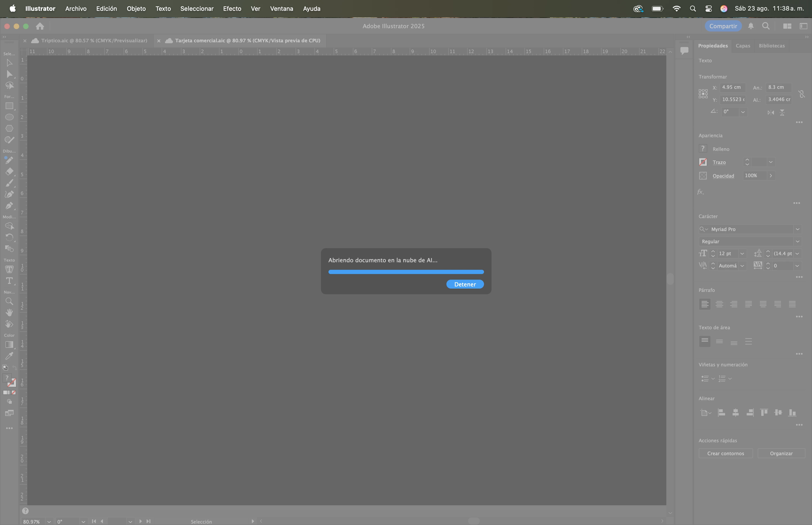Select the Type tool

coord(9,281)
